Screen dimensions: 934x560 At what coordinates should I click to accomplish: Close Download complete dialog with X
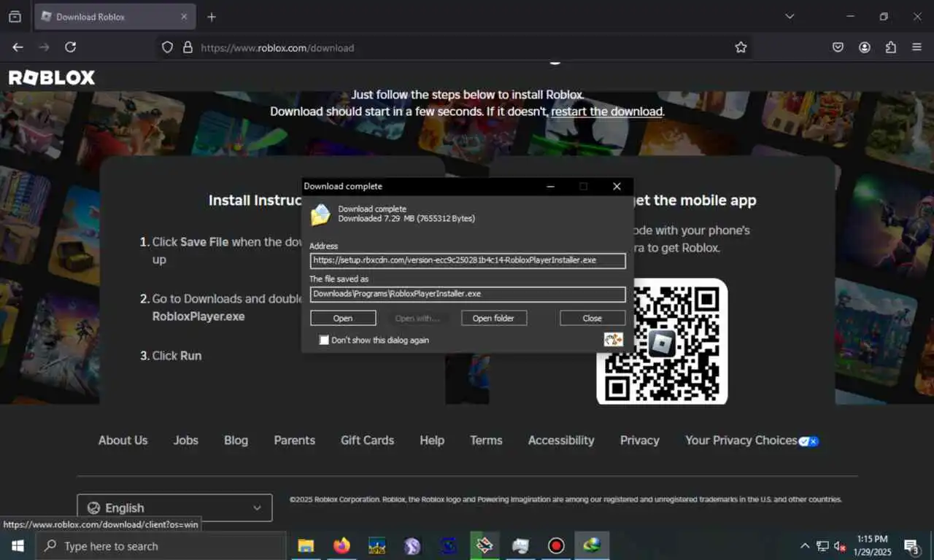[617, 186]
